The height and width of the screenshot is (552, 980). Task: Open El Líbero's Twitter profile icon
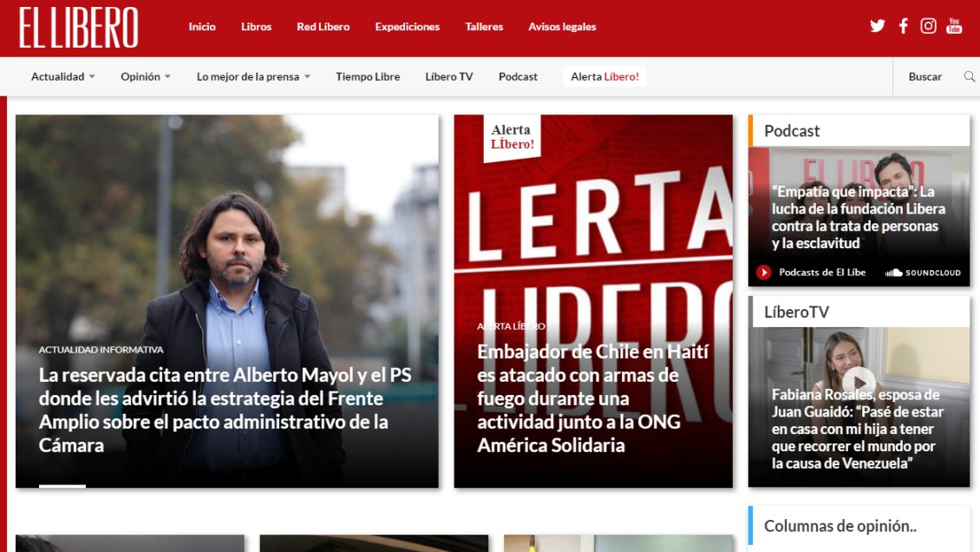(878, 25)
